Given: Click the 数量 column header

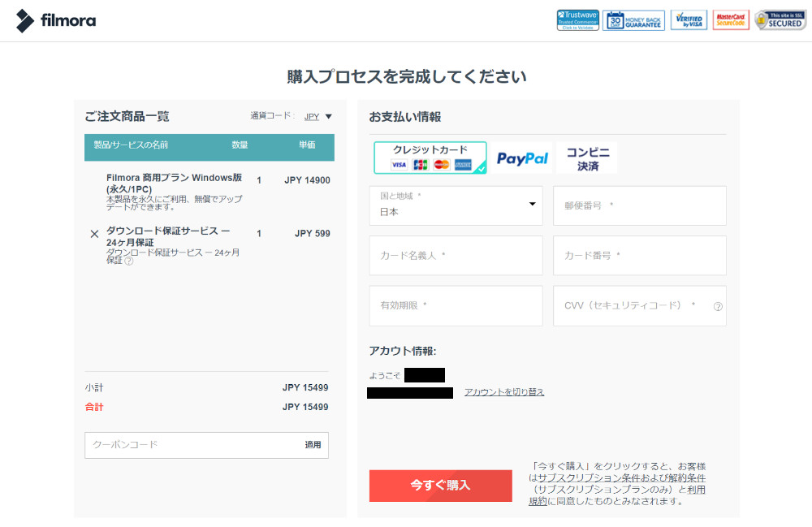Looking at the screenshot, I should (240, 145).
